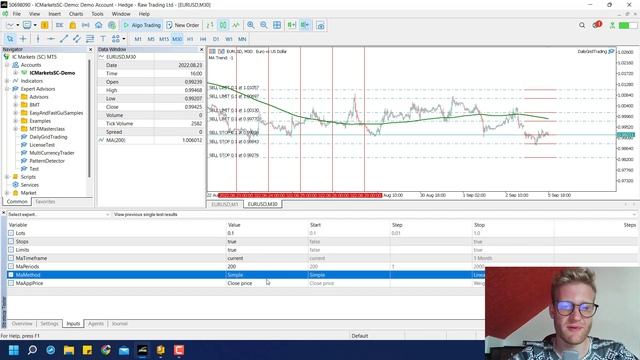The width and height of the screenshot is (640, 360).
Task: Toggle the Limits optimization checkbox
Action: [x=11, y=250]
